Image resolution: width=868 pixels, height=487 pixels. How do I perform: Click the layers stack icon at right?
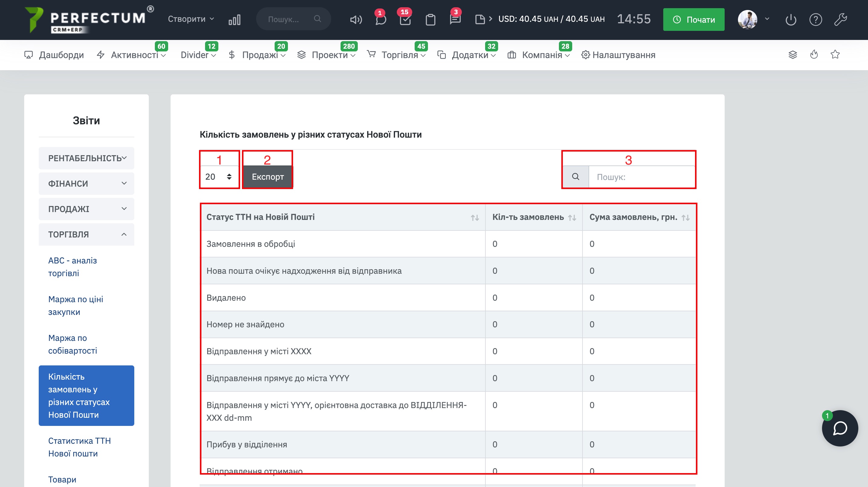click(x=793, y=54)
